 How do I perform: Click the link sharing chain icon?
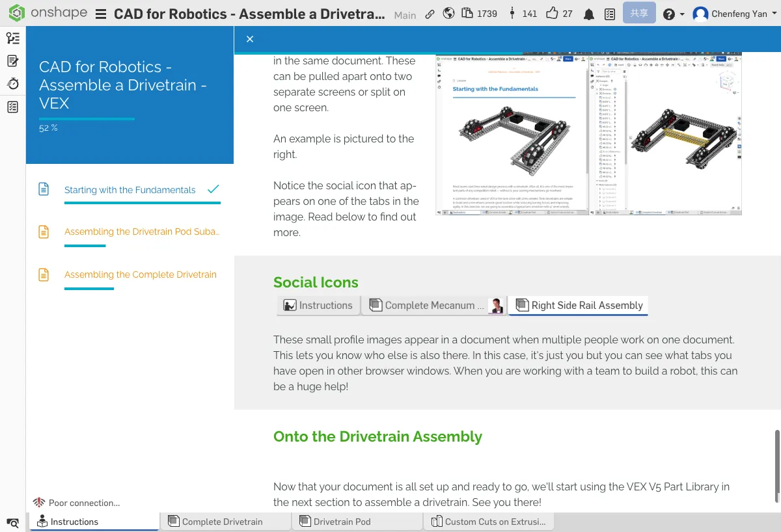click(x=430, y=14)
